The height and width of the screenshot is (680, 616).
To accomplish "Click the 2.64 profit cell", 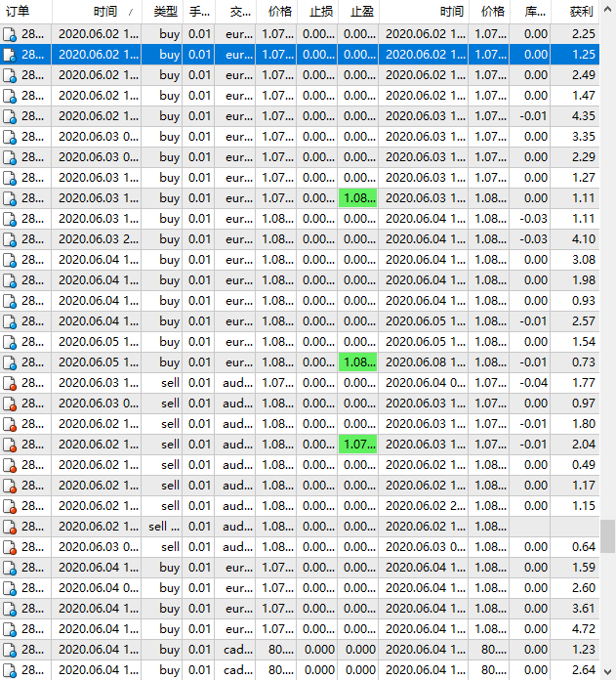I will point(575,670).
